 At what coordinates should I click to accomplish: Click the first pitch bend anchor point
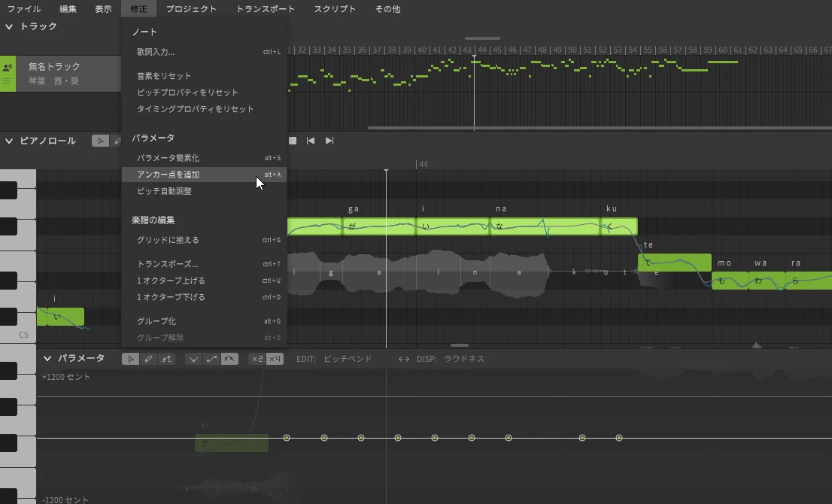287,438
